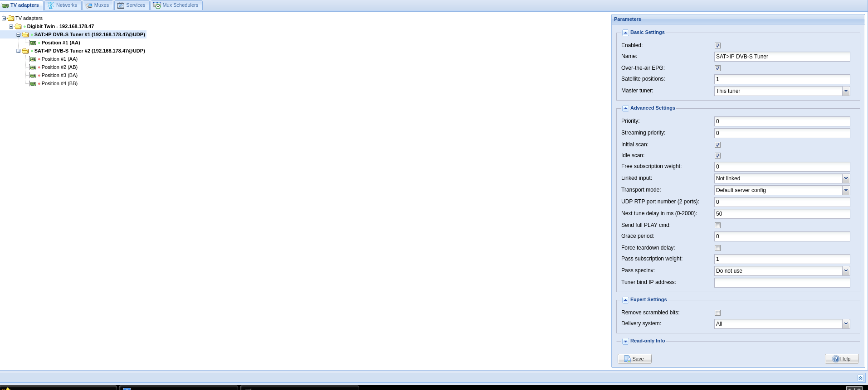Click adapter icon for Position #2 (AB)

(33, 67)
